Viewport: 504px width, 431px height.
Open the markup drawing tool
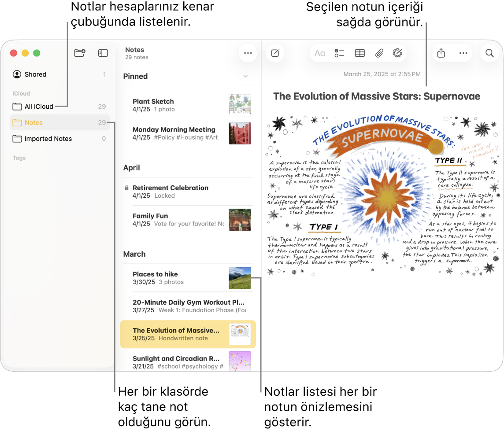click(x=397, y=53)
